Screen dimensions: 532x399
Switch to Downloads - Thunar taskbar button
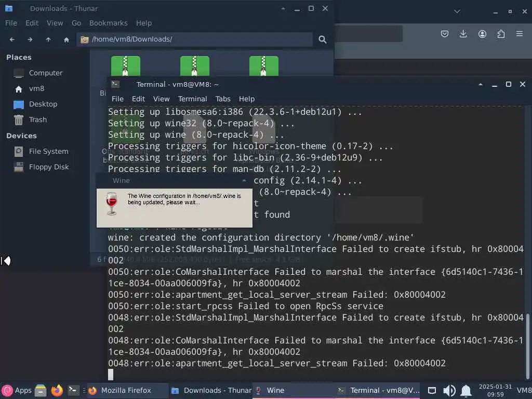[x=211, y=391]
